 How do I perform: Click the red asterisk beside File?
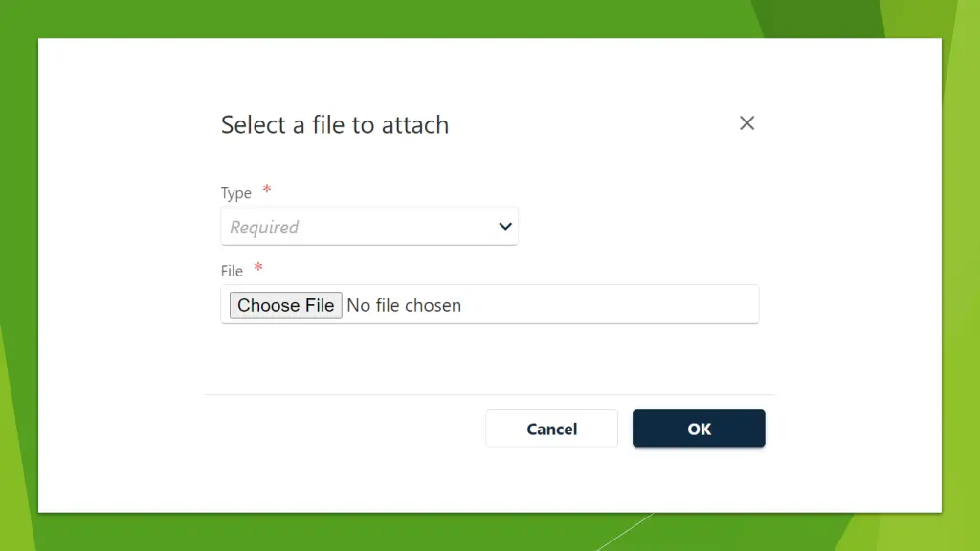[x=258, y=269]
